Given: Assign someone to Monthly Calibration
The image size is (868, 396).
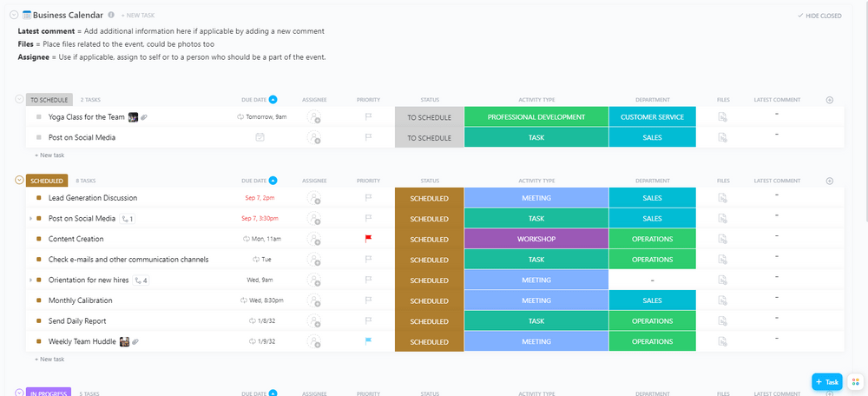Looking at the screenshot, I should (x=314, y=300).
